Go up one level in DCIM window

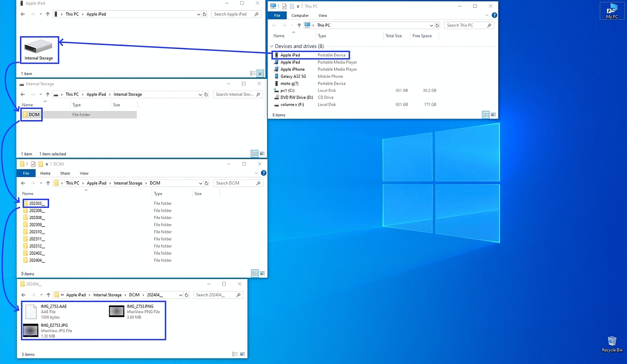click(x=48, y=183)
